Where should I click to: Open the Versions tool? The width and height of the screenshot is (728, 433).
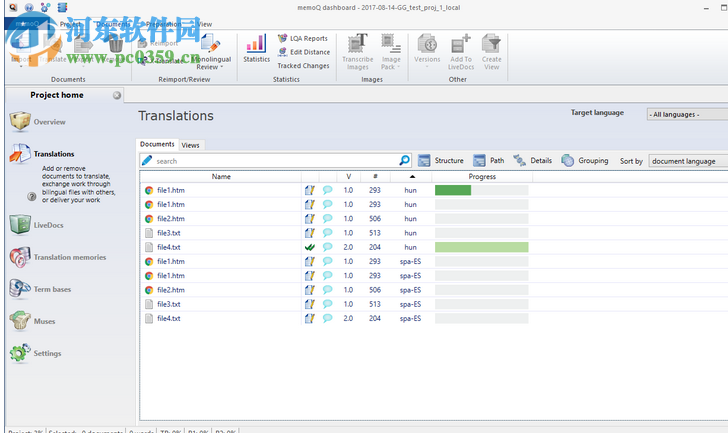click(x=427, y=48)
